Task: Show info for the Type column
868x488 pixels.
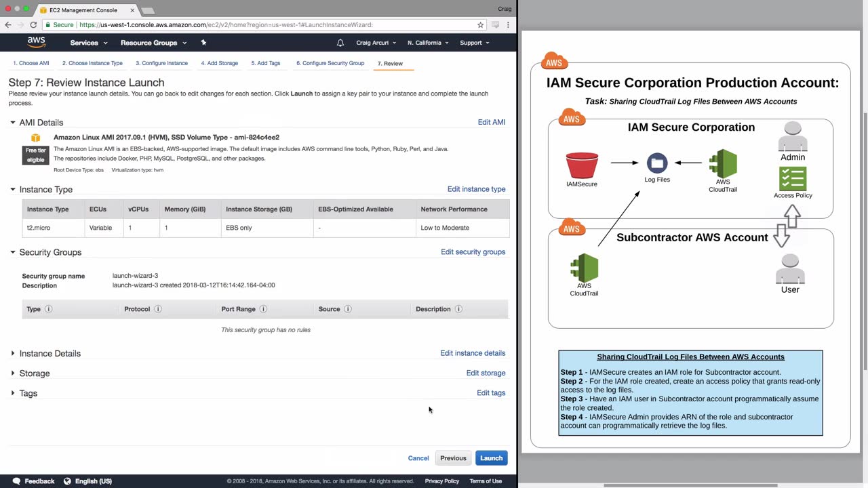Action: [48, 309]
